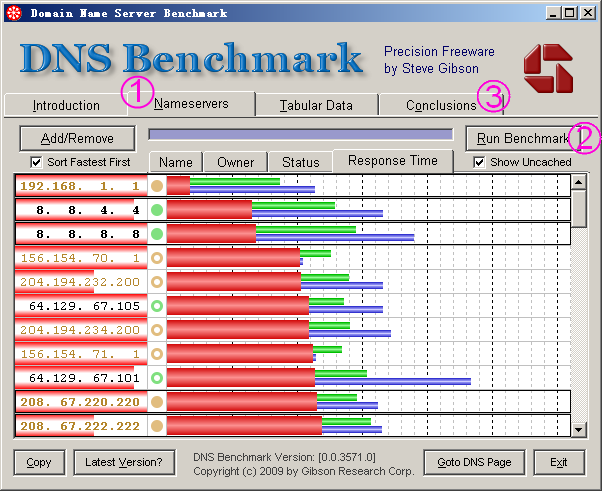Select the 8.8.8.8 nameserver address
Screen dimensions: 602x491
click(81, 234)
